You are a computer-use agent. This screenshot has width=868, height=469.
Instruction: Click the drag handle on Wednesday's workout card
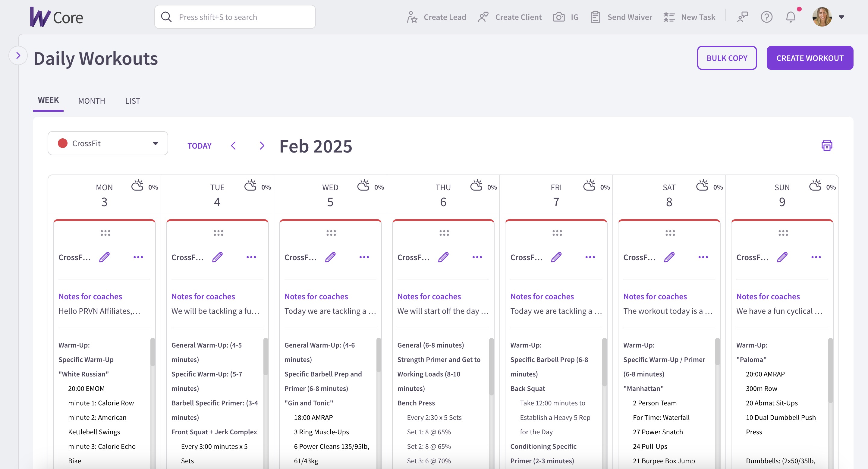(331, 232)
